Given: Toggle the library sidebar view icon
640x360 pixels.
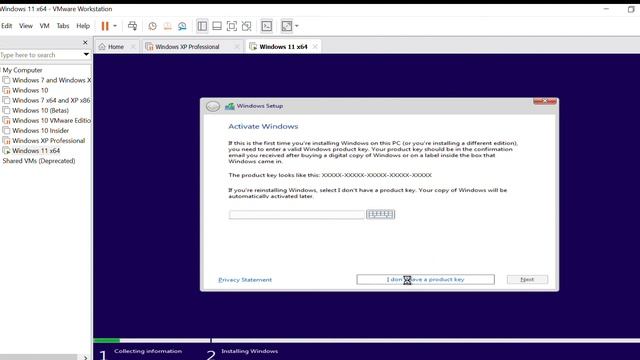Looking at the screenshot, I should [202, 26].
